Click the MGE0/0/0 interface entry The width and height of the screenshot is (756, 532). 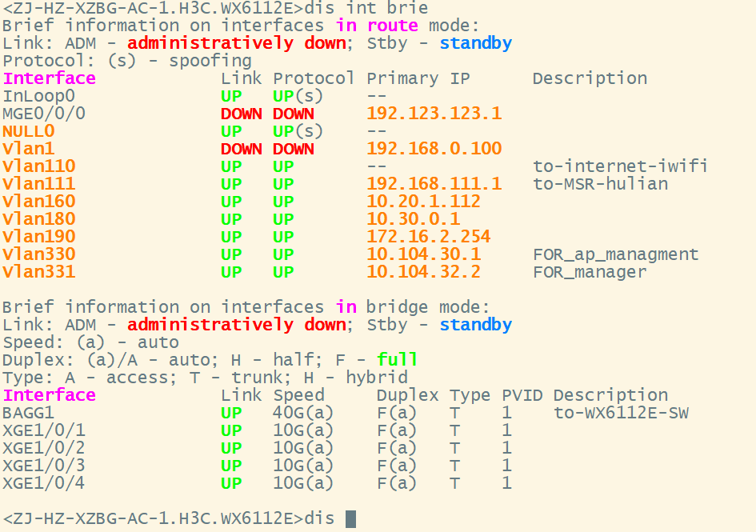[44, 114]
